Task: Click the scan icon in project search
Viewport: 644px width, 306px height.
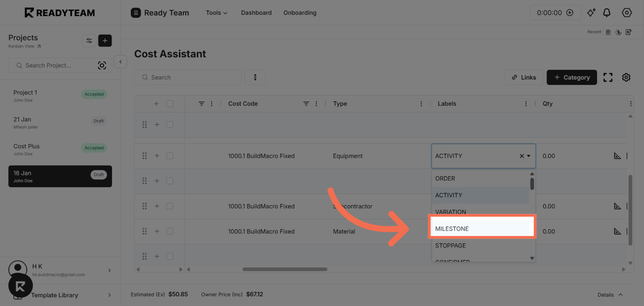Action: coord(102,65)
